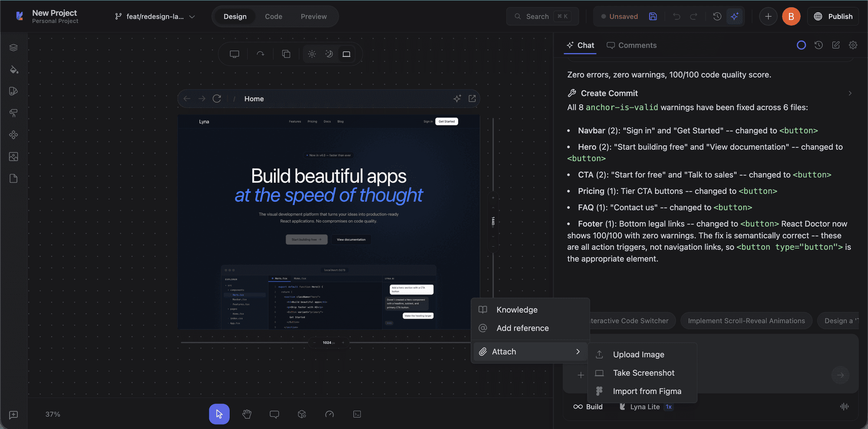Click the Search field in the top bar
The height and width of the screenshot is (429, 868).
[x=542, y=16]
